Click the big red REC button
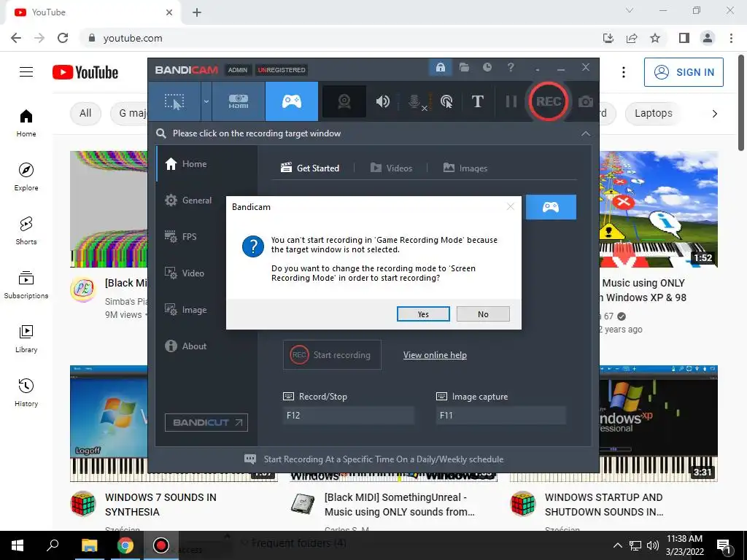Screen dimensions: 747x560 549,101
